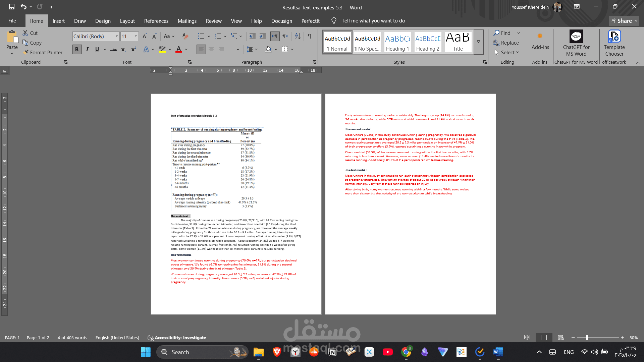Image resolution: width=644 pixels, height=362 pixels.
Task: Open the font name dropdown Calibri (Body)
Action: tap(116, 36)
